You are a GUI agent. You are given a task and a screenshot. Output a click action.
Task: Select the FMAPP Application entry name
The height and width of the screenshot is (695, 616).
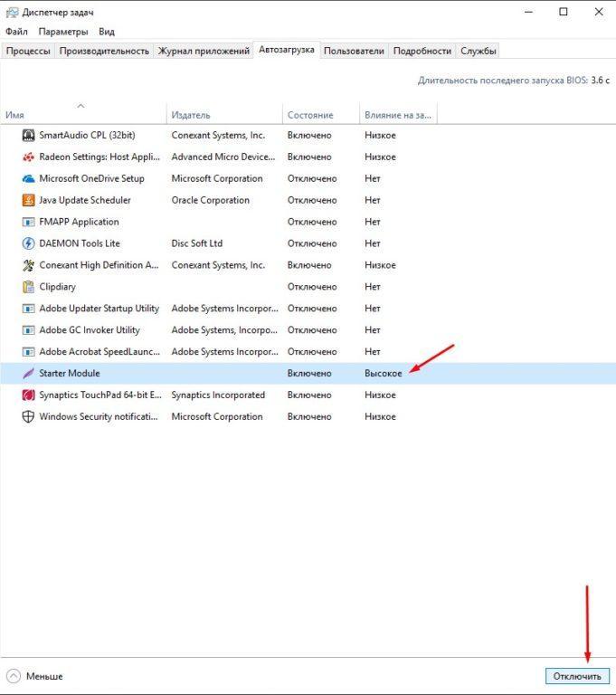point(79,222)
